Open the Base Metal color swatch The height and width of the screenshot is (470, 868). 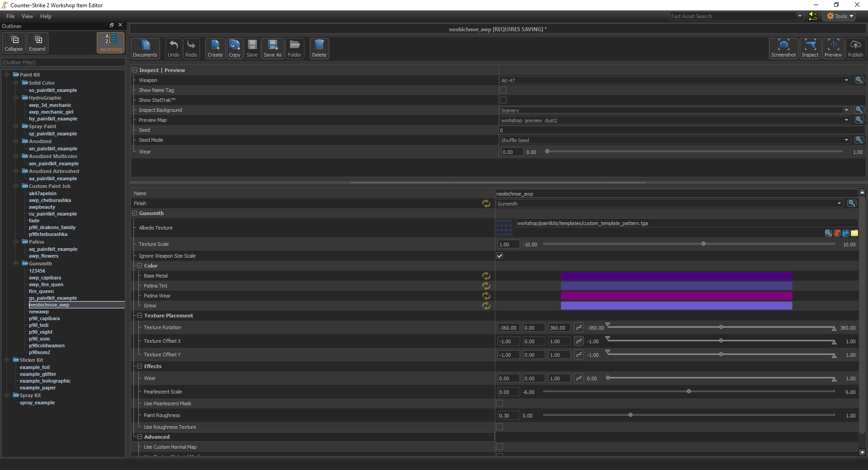(x=676, y=276)
